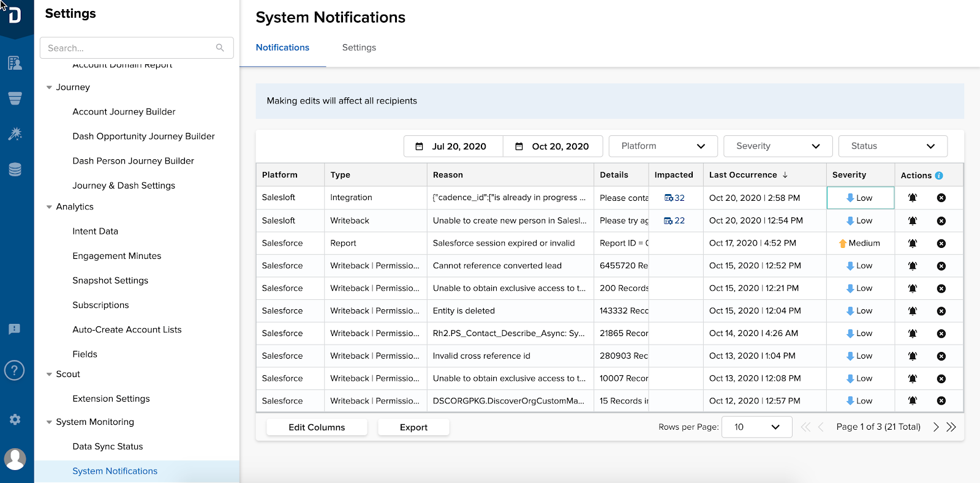Collapse the Analytics tree section
Viewport: 980px width, 483px height.
[x=49, y=207]
